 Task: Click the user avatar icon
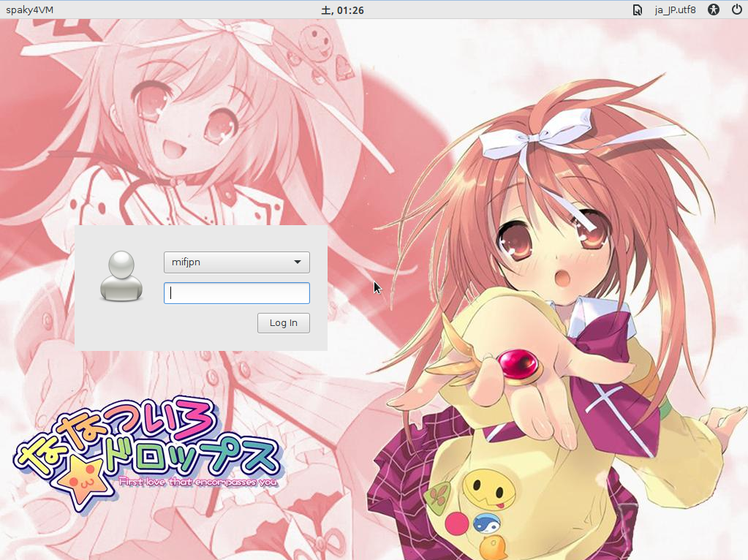(x=121, y=276)
